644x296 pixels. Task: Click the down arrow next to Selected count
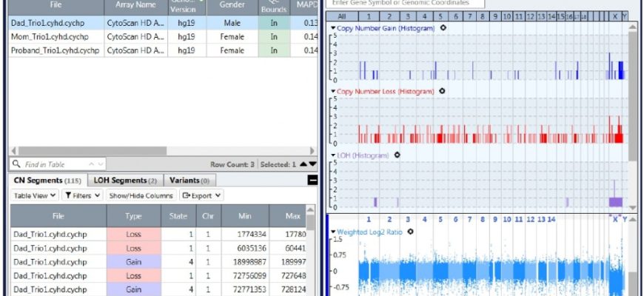coord(312,164)
